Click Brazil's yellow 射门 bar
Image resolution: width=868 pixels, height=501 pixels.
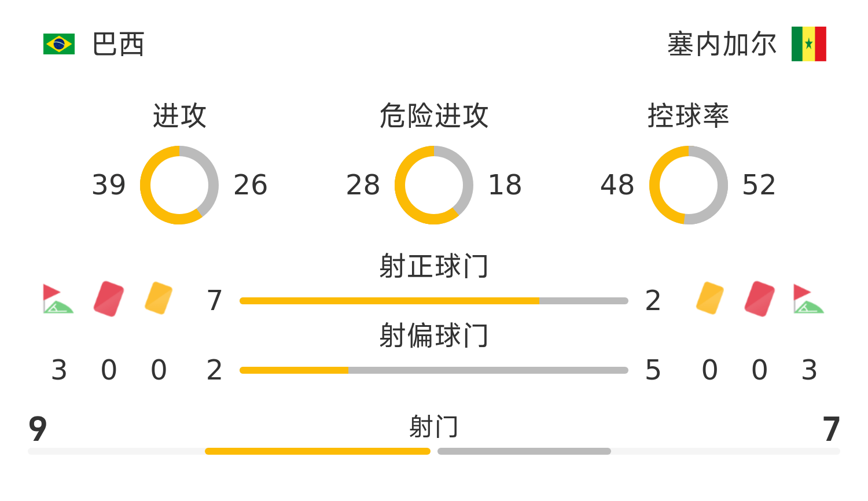pyautogui.click(x=318, y=451)
